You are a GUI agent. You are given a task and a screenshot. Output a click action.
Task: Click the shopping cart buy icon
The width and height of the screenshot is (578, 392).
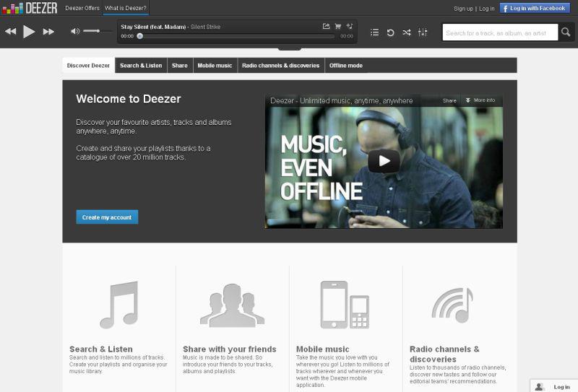pyautogui.click(x=337, y=27)
